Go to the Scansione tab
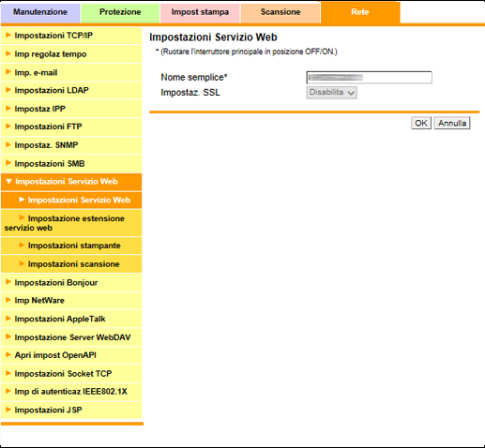Viewport: 485px width, 448px height. (x=280, y=12)
